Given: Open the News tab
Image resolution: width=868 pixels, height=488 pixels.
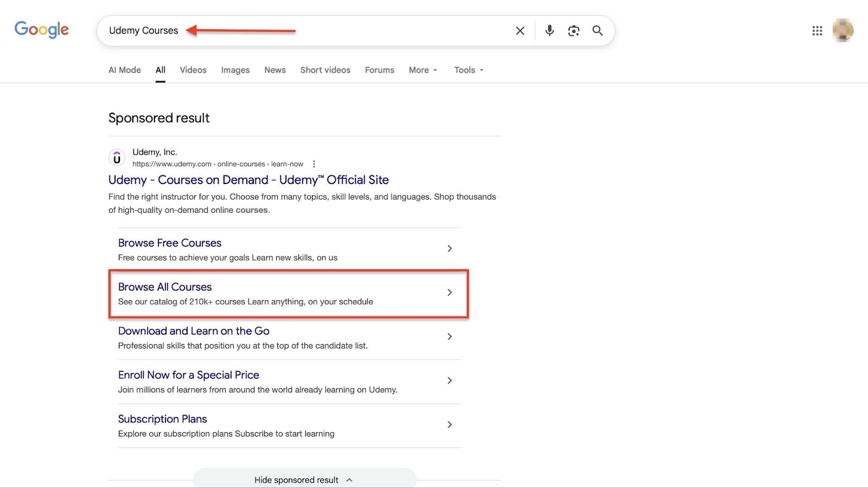Looking at the screenshot, I should pos(275,70).
